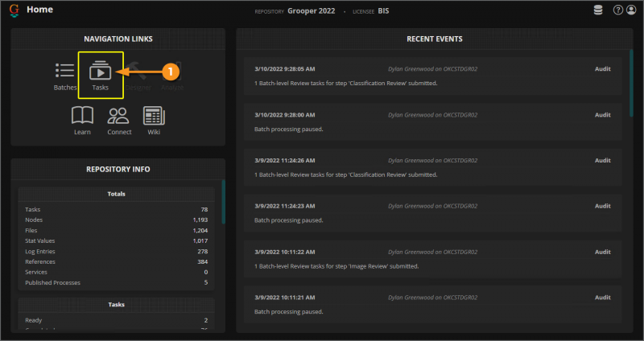The height and width of the screenshot is (341, 644).
Task: Click the Grooper logo icon
Action: 14,10
